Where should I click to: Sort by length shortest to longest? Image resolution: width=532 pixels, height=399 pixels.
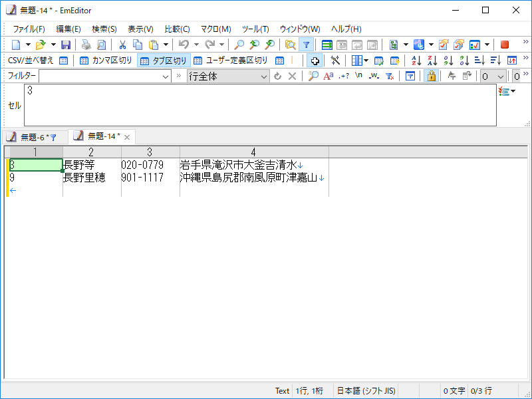(x=479, y=61)
